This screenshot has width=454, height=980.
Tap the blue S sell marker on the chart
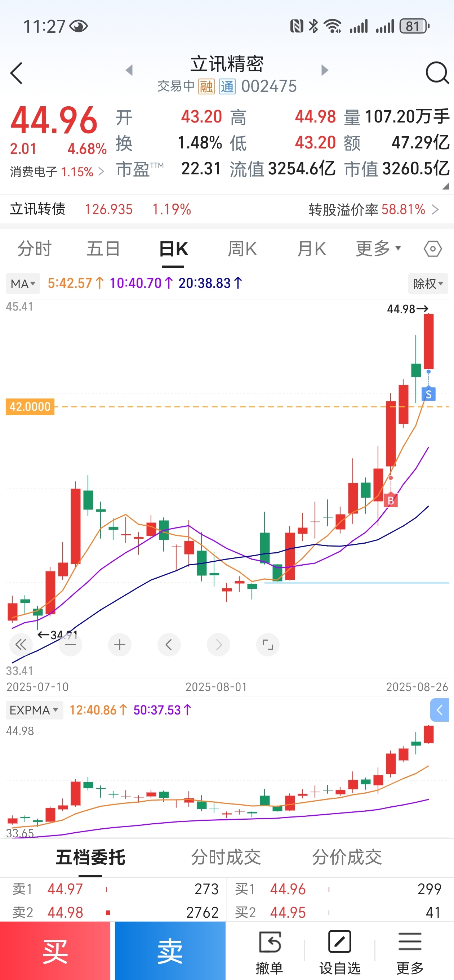428,394
